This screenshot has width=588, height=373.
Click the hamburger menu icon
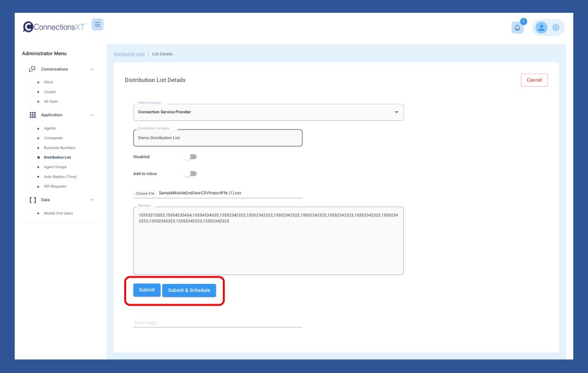(x=97, y=25)
